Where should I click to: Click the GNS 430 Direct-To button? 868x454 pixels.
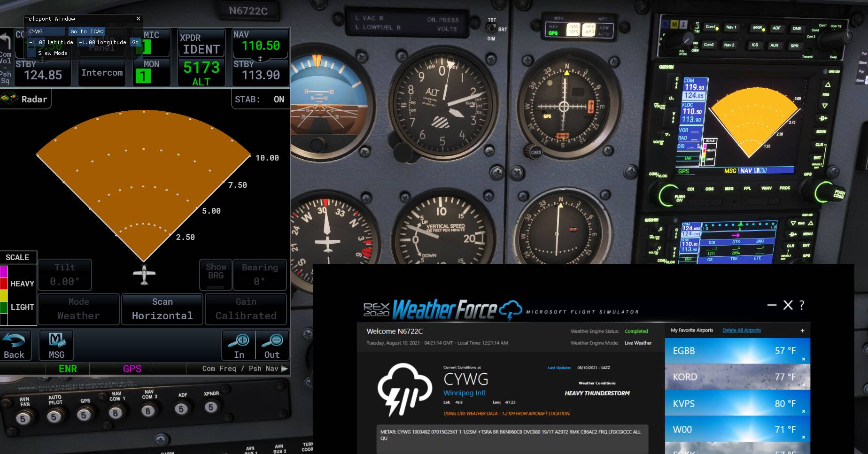pos(793,234)
